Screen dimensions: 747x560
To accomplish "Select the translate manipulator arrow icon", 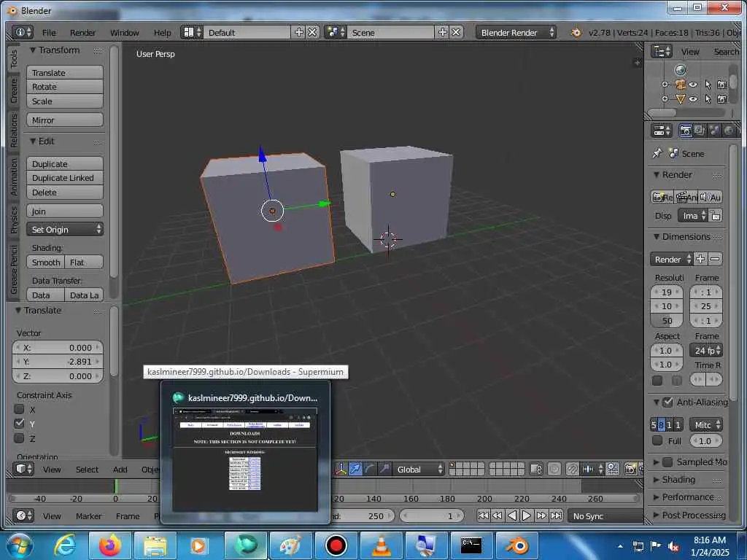I will (355, 469).
